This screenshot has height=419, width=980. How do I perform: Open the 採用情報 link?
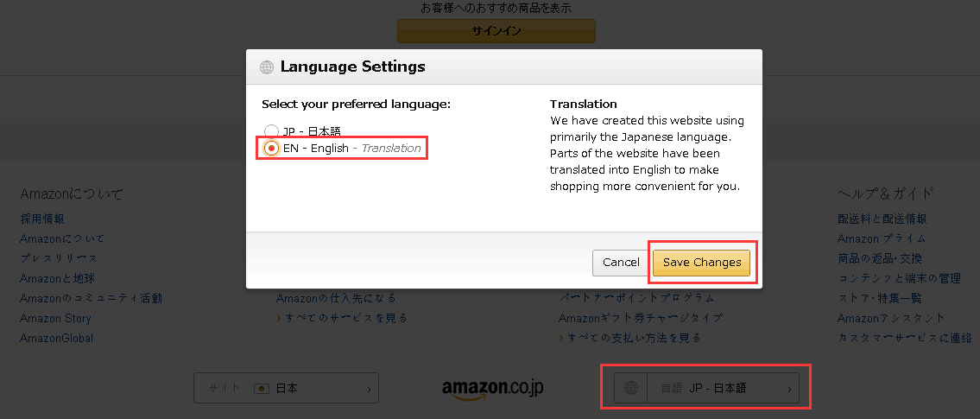click(42, 219)
